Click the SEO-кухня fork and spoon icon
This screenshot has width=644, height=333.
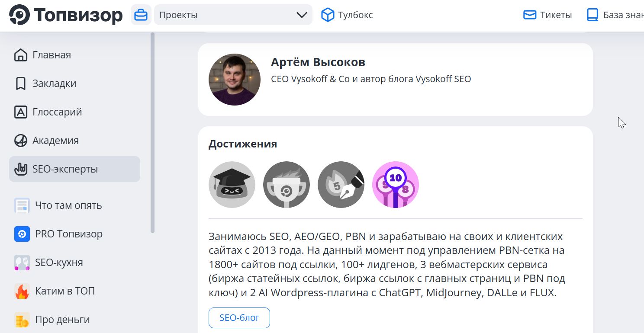point(22,263)
